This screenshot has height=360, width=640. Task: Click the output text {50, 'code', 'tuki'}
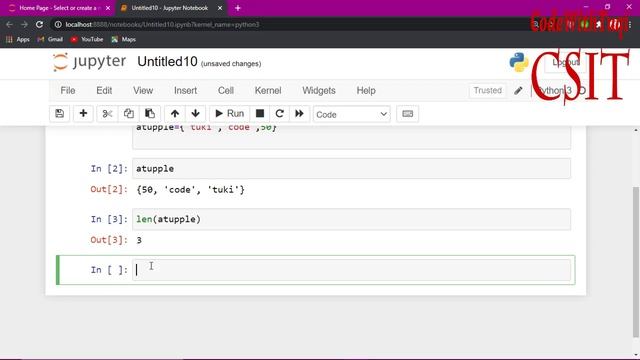pyautogui.click(x=190, y=190)
